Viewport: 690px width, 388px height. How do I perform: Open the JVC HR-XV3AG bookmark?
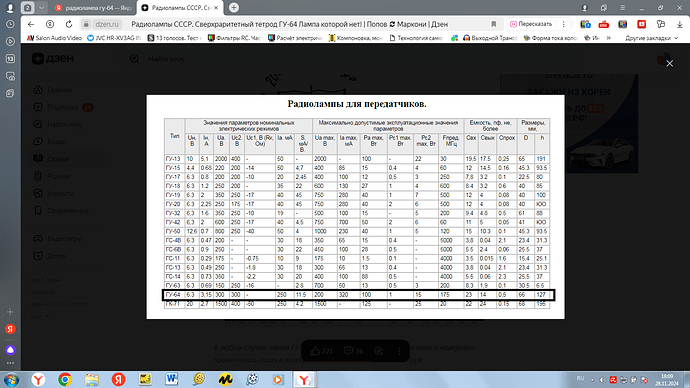[x=114, y=38]
